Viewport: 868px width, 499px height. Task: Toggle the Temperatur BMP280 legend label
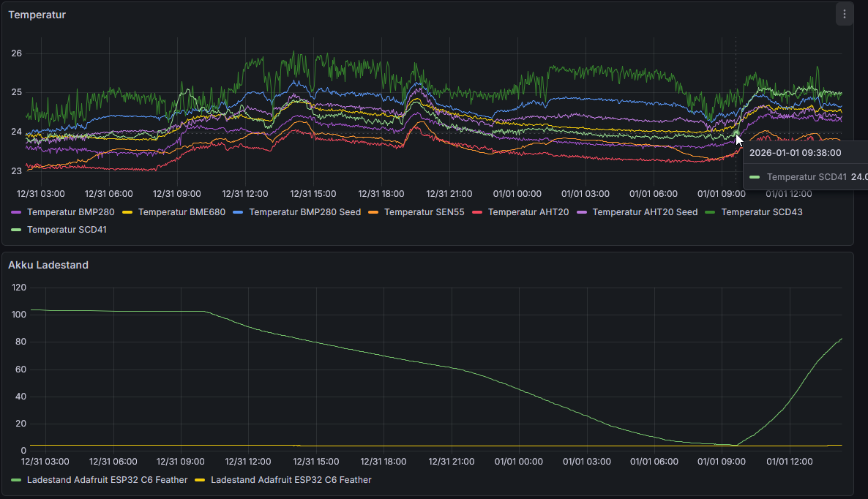pos(70,212)
